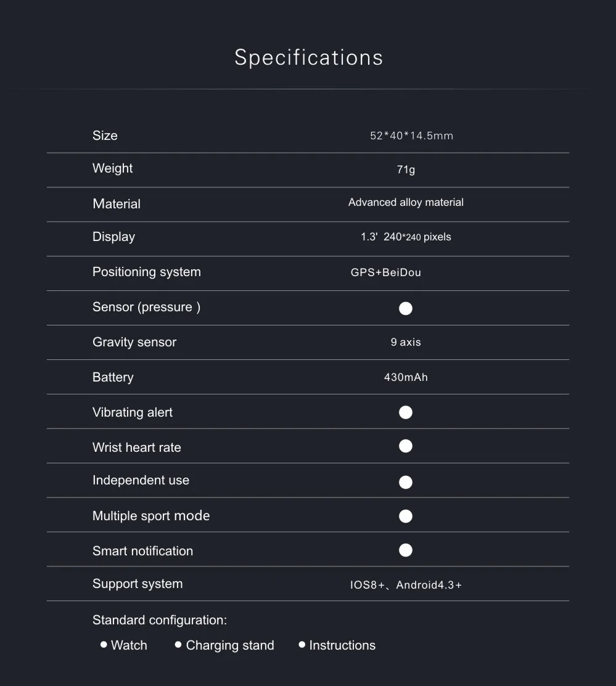Click the bullet before Charging stand

[178, 645]
